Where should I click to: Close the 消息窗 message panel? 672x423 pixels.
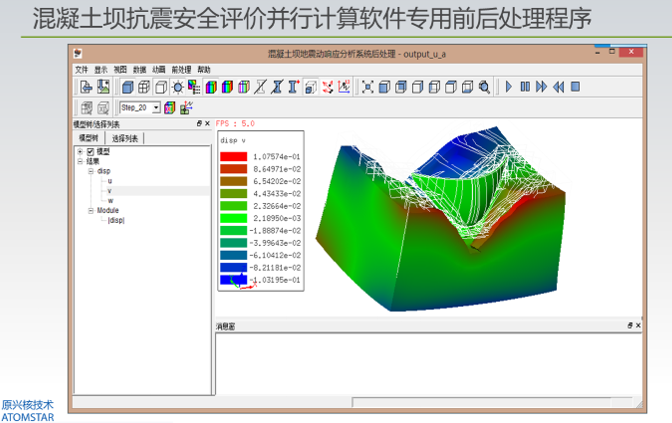pyautogui.click(x=638, y=326)
